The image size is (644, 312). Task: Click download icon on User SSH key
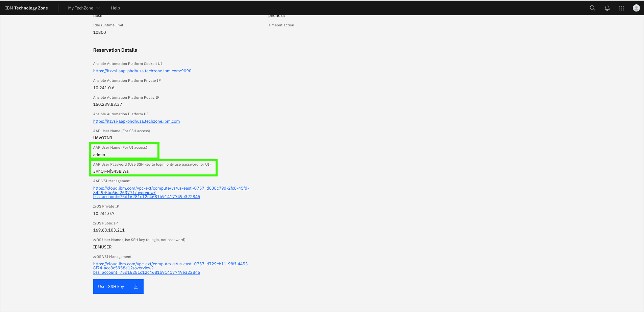tap(136, 287)
